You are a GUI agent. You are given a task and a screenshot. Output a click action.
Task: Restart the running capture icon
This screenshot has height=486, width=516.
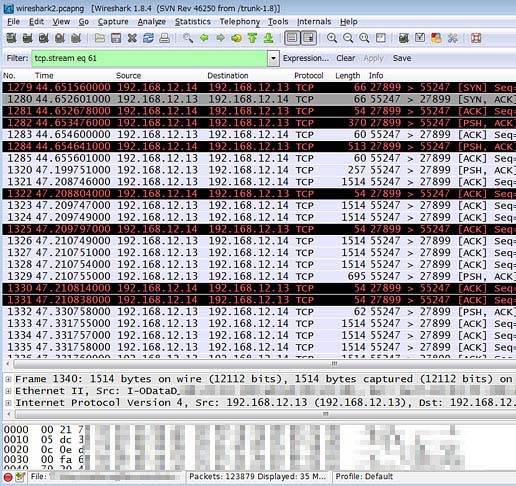point(76,38)
